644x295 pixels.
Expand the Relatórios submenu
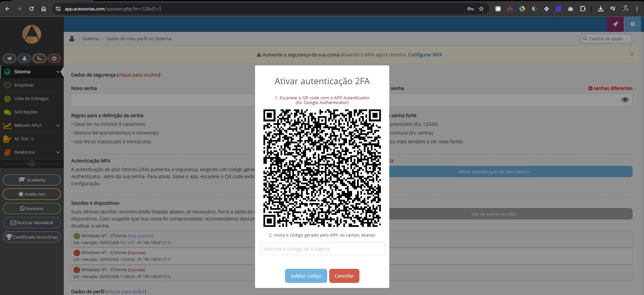click(x=58, y=152)
